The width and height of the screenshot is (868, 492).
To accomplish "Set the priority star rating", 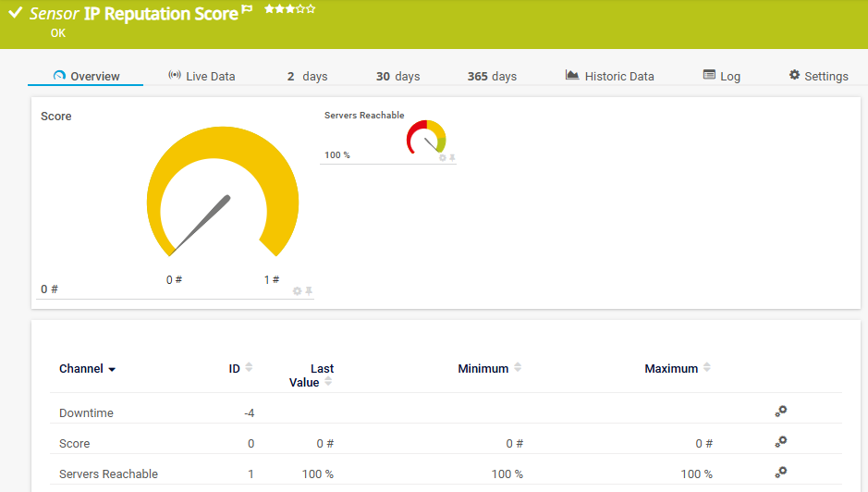I will (289, 9).
